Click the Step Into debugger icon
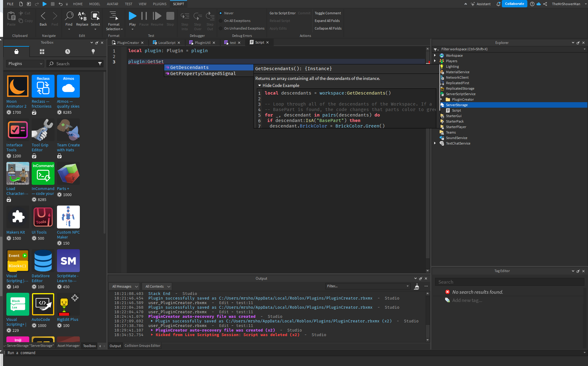 (185, 16)
